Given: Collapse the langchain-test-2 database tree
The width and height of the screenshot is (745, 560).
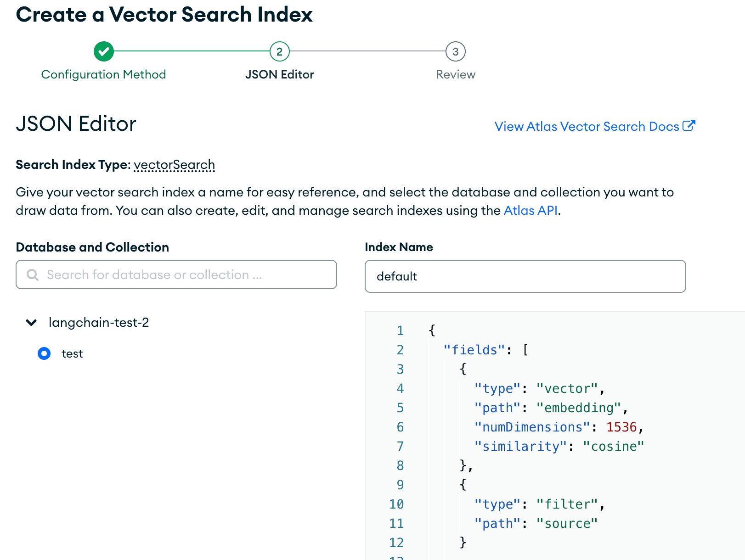Looking at the screenshot, I should coord(31,322).
